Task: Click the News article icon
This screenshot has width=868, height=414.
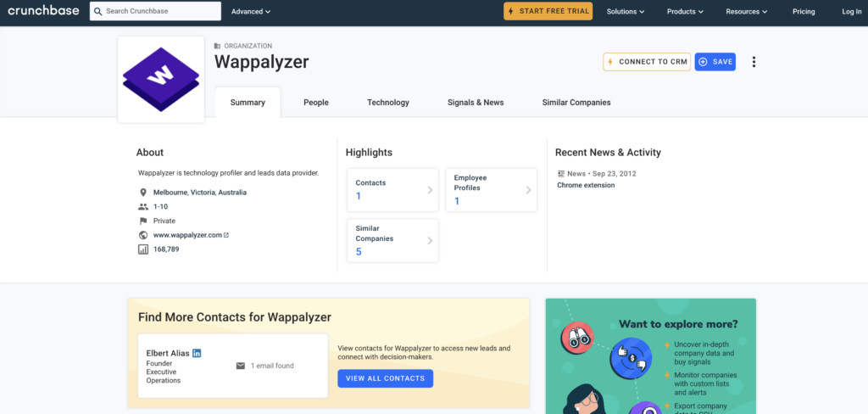Action: tap(561, 173)
